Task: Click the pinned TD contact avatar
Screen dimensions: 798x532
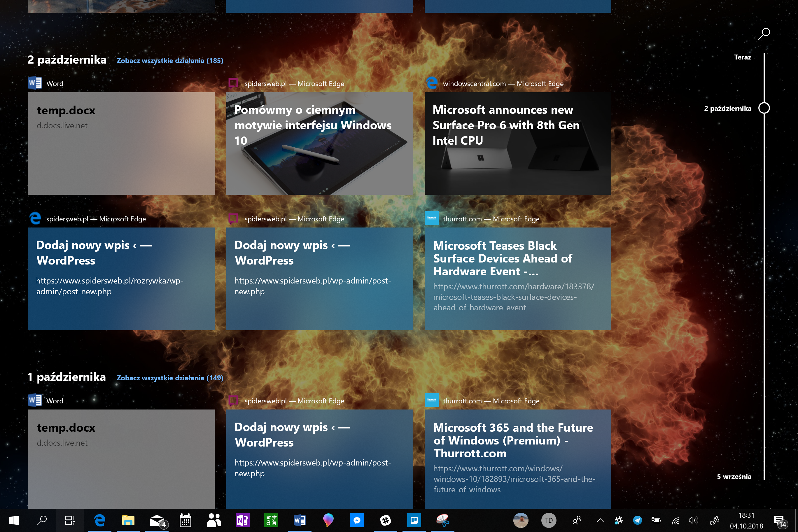Action: coord(549,520)
